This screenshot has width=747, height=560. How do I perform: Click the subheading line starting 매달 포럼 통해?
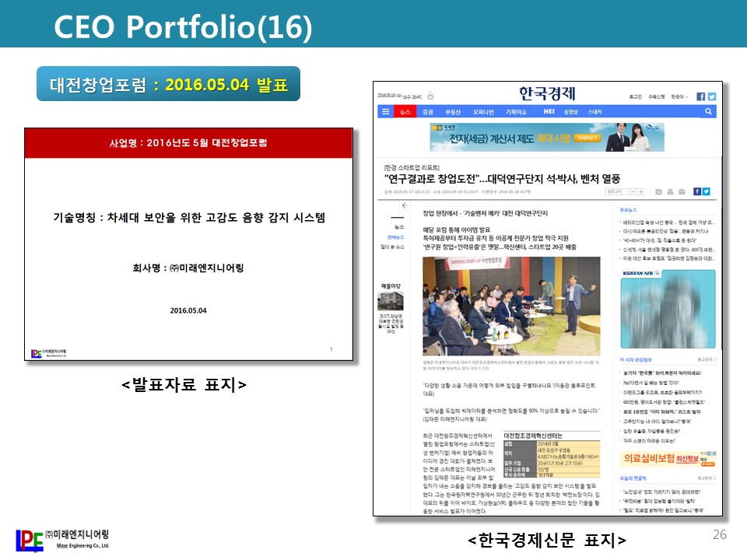(x=457, y=229)
